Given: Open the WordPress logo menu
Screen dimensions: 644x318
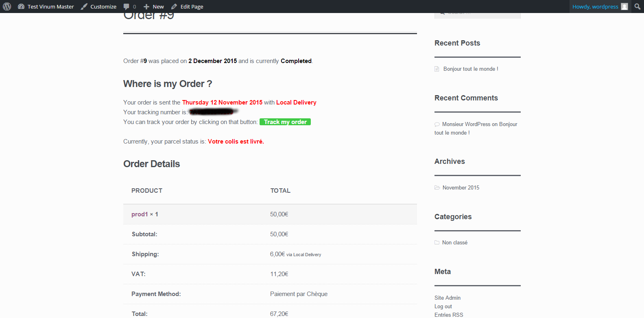Looking at the screenshot, I should click(x=7, y=7).
